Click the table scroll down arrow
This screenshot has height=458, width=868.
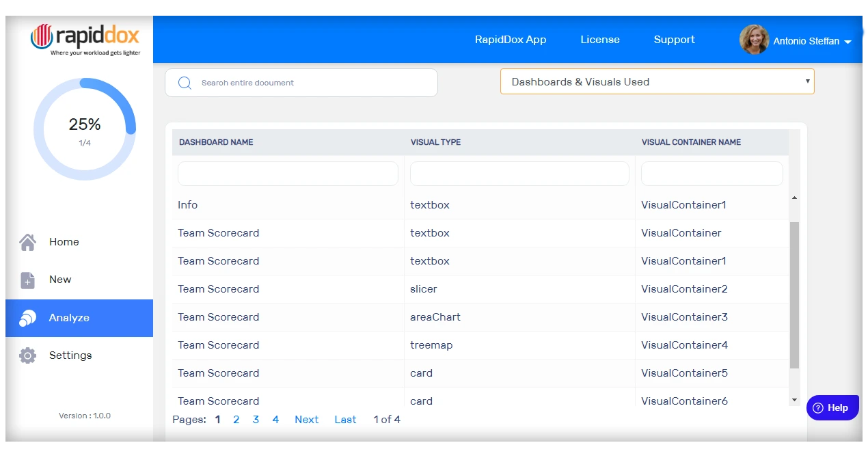[x=794, y=400]
